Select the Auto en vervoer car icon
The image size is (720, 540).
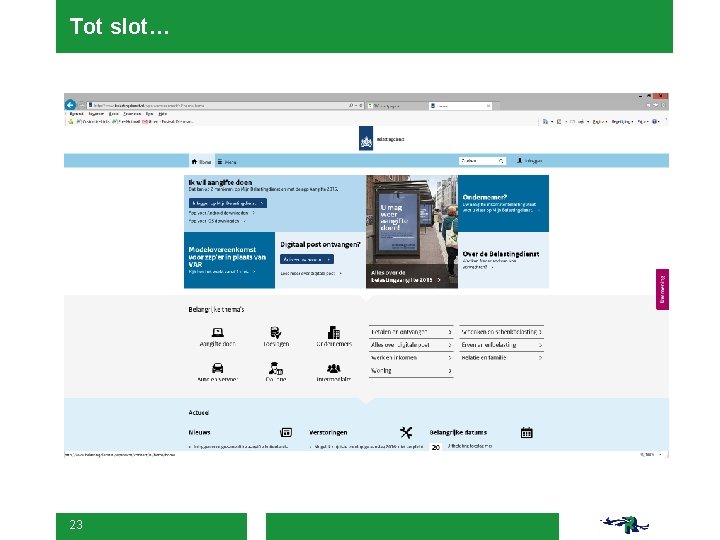[x=218, y=368]
